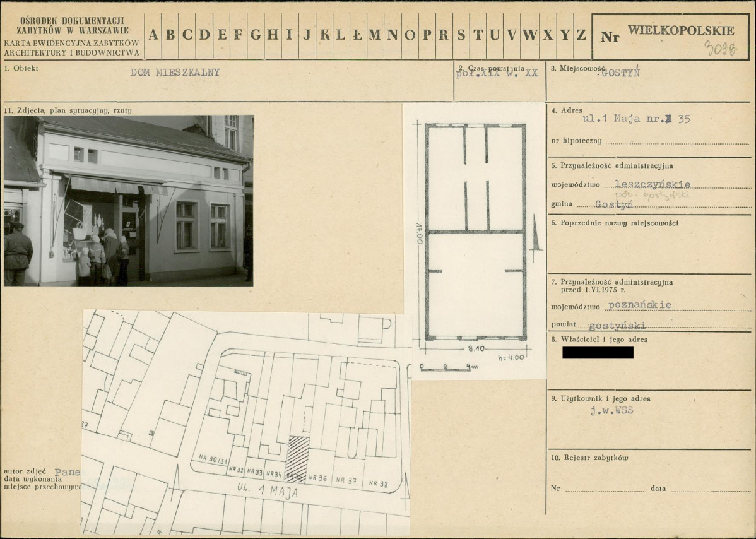Click the 'DOM MIESZKALNY' object entry

[x=175, y=73]
